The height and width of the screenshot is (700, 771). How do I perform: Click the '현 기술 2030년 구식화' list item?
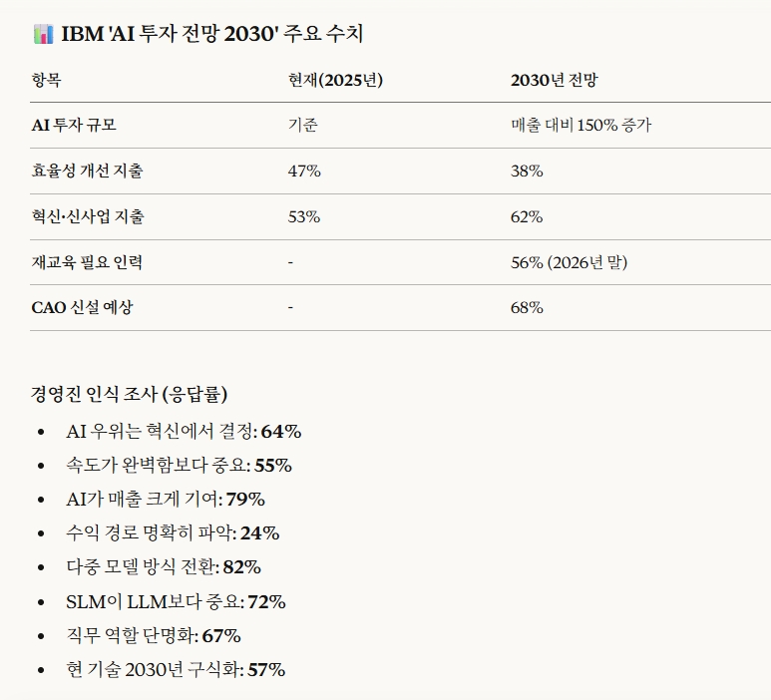pos(175,669)
